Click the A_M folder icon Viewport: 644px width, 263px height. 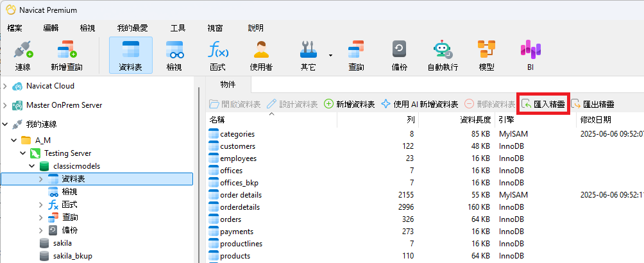point(26,140)
